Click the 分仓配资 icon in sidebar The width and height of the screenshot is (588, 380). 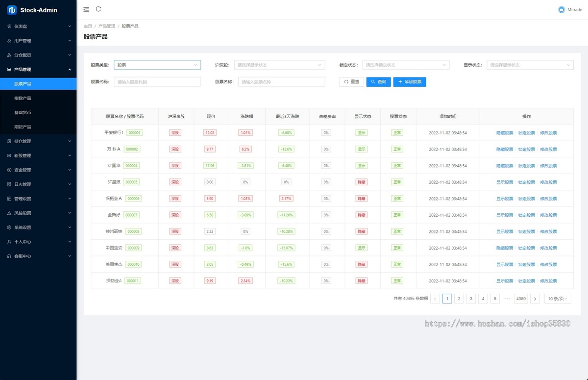[9, 55]
